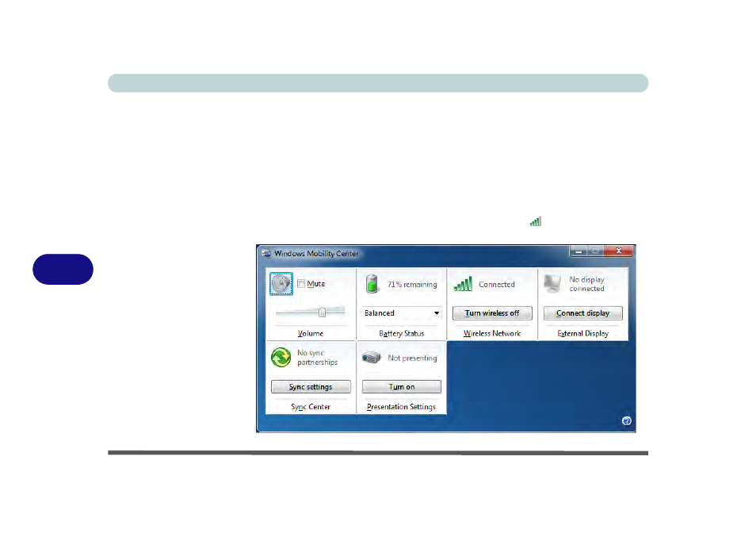The image size is (756, 533).
Task: Click the speaker volume icon
Action: [x=281, y=284]
